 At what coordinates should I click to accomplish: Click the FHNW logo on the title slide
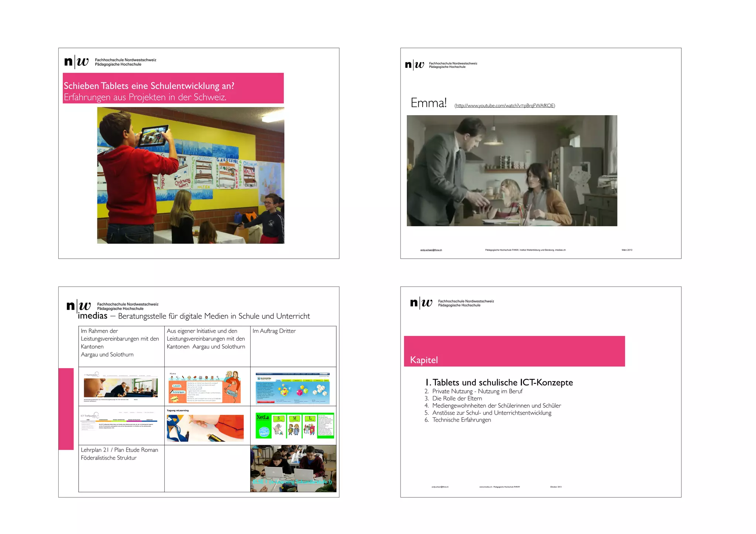click(x=77, y=62)
